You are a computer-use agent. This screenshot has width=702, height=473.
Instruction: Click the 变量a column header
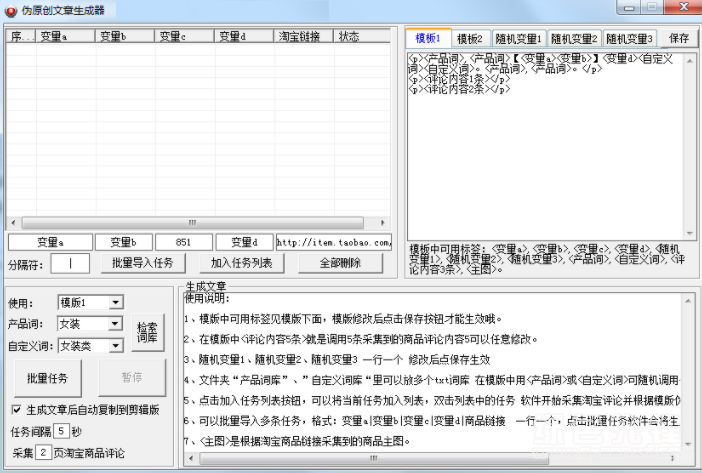[x=65, y=37]
